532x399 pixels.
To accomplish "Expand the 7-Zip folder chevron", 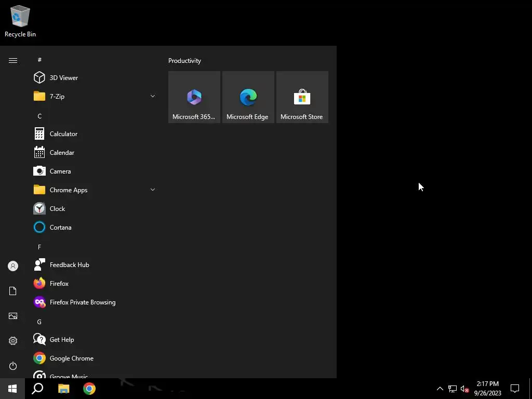I will tap(153, 96).
